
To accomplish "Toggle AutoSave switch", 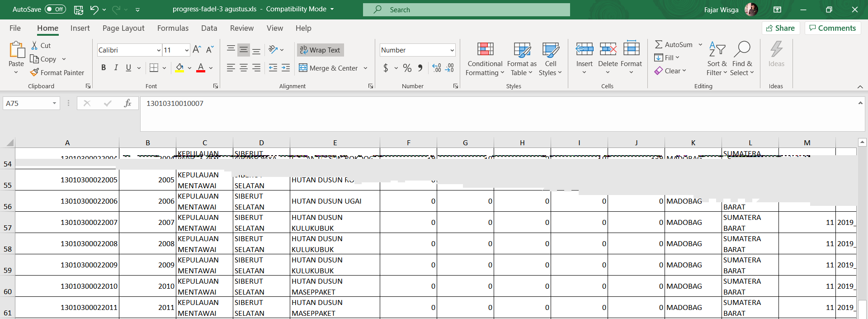I will point(55,10).
